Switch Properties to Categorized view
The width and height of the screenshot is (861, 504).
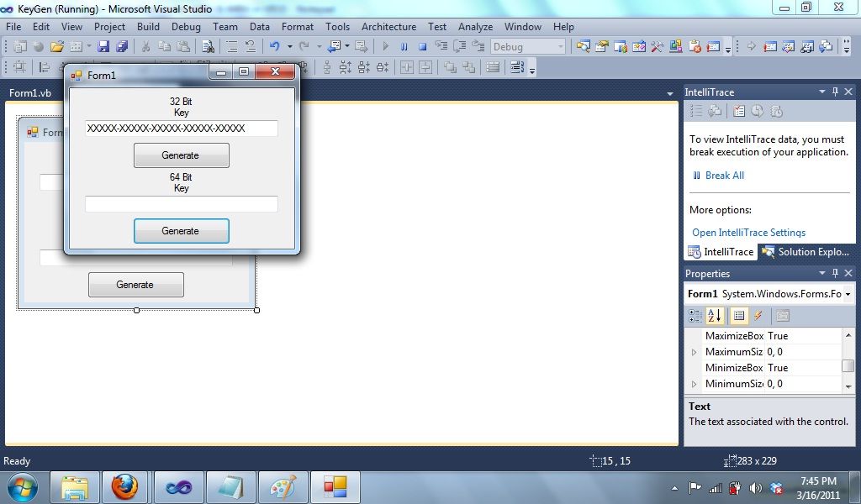pos(695,316)
